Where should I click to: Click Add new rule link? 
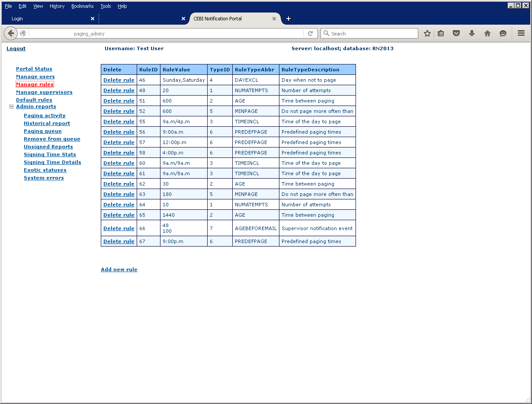coord(119,269)
